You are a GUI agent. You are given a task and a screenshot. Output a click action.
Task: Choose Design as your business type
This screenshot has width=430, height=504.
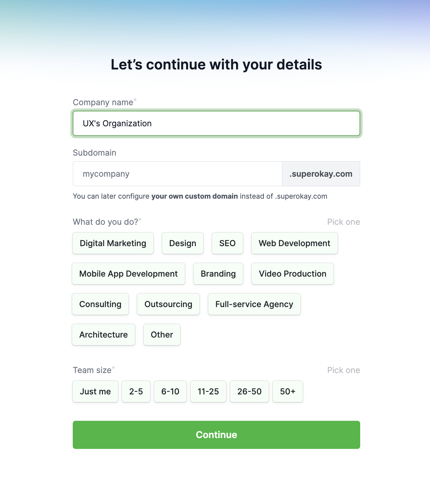[x=182, y=243]
